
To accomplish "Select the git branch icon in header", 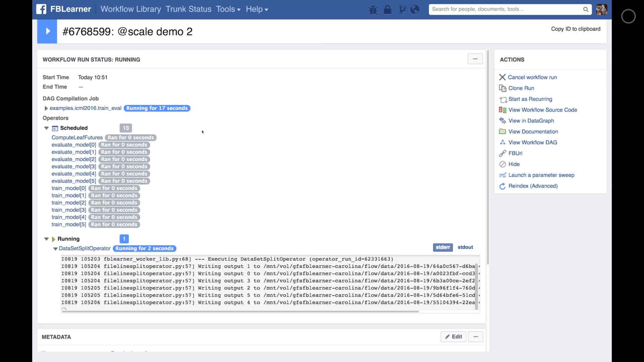I will click(401, 9).
